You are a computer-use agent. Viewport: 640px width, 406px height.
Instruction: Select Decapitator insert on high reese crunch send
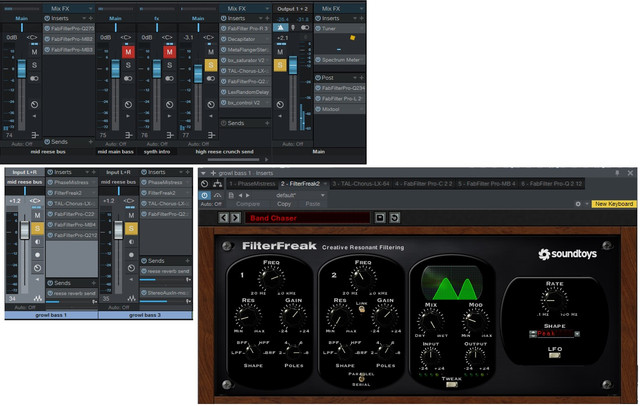point(245,39)
